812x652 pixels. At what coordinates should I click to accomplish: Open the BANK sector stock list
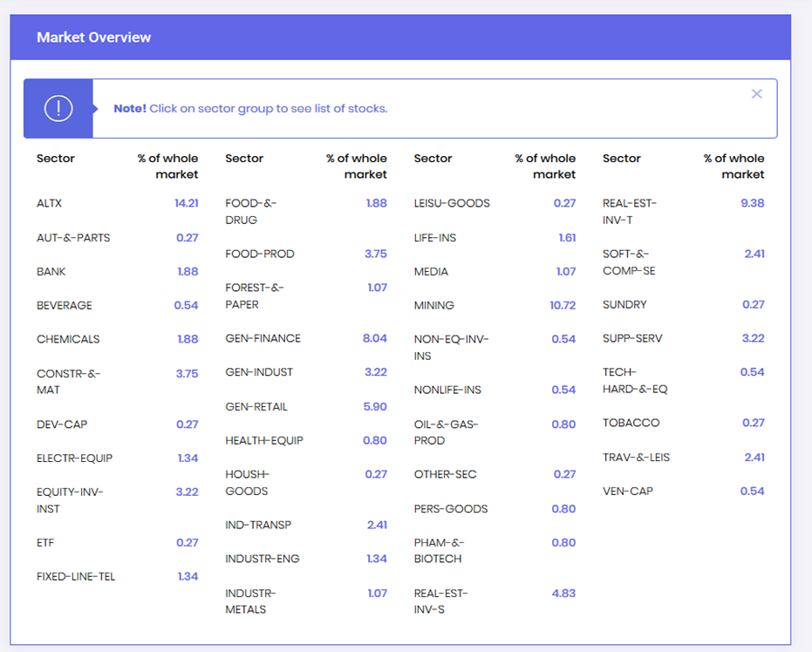click(x=51, y=271)
